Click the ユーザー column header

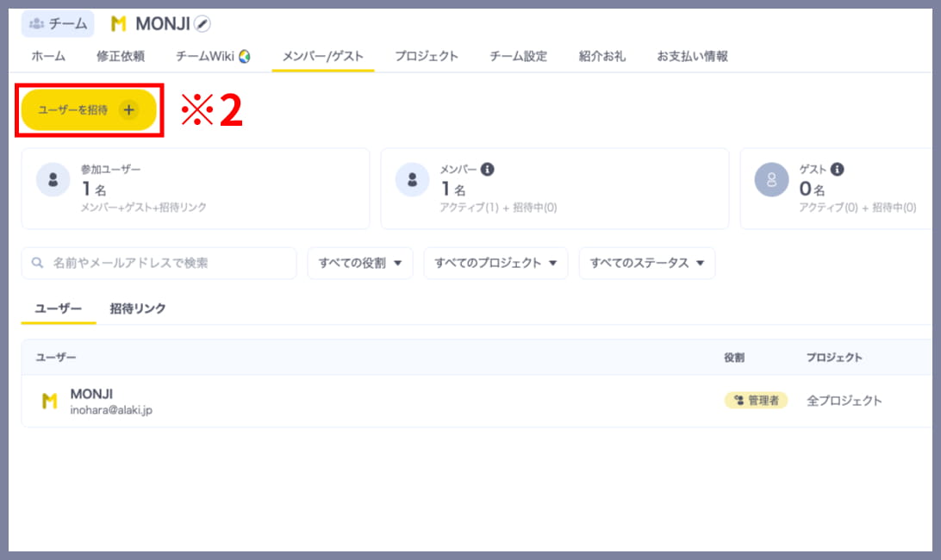(56, 358)
